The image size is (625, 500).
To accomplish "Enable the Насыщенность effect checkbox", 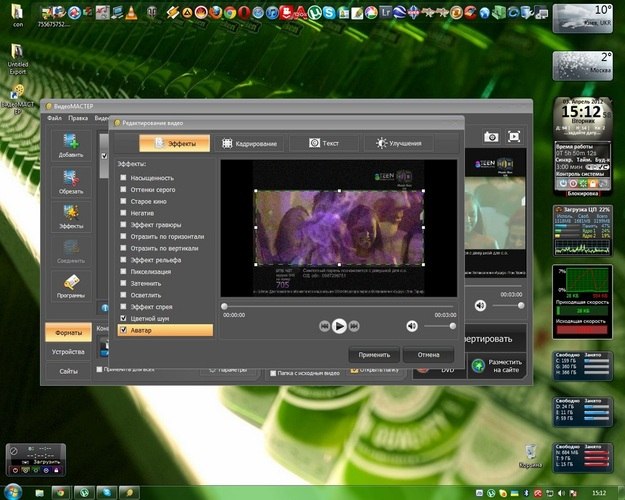I will click(123, 177).
